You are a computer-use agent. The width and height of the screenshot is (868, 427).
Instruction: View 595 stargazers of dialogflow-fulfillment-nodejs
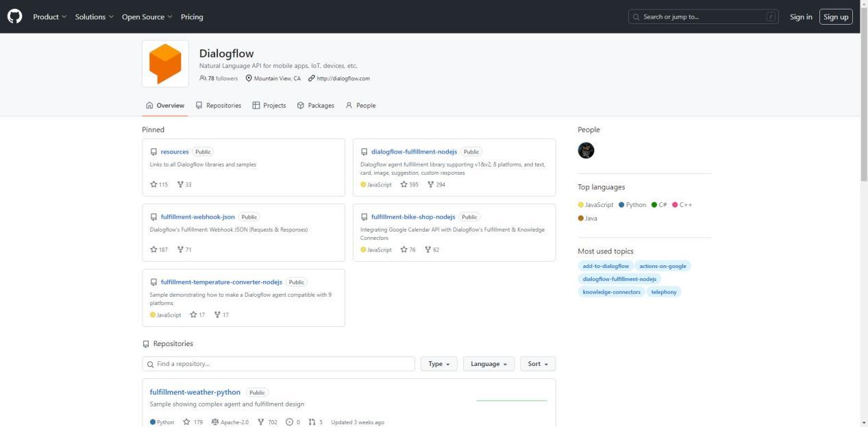pos(410,184)
